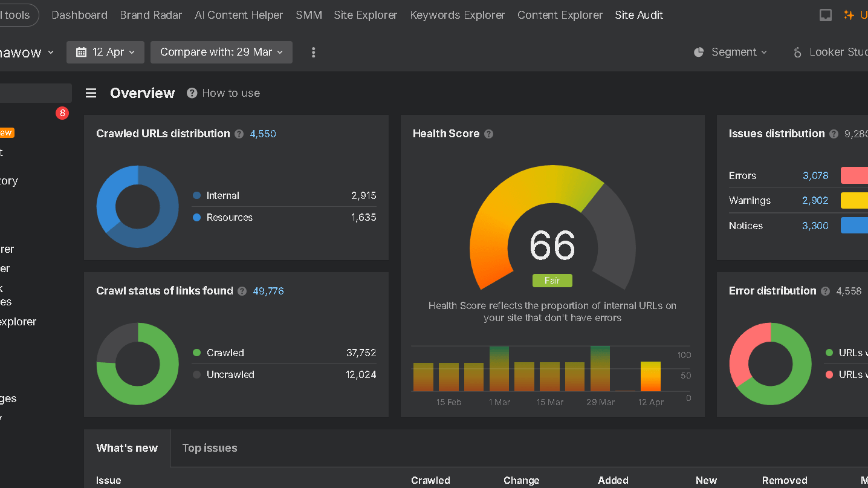This screenshot has height=488, width=868.
Task: Switch to the Top issues tab
Action: (209, 447)
